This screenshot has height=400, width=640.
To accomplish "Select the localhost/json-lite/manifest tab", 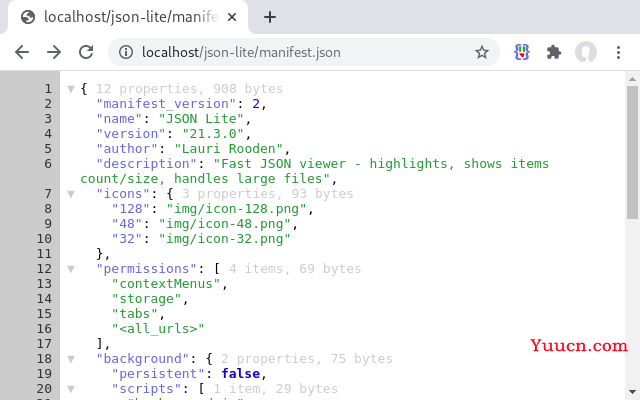I will [128, 17].
